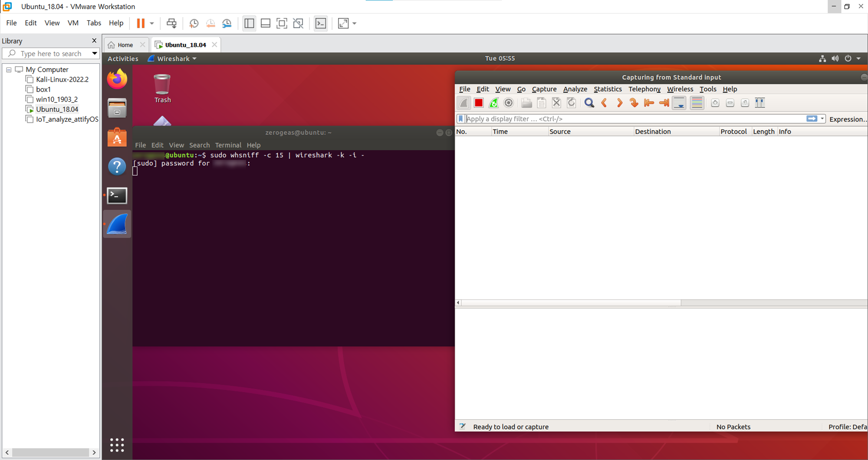
Task: Take a VMware snapshot icon
Action: 194,23
